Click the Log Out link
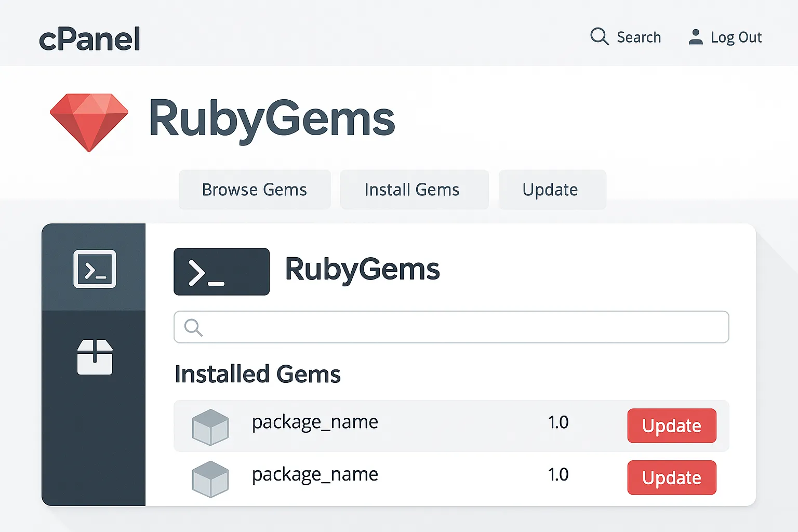798x532 pixels. tap(736, 37)
